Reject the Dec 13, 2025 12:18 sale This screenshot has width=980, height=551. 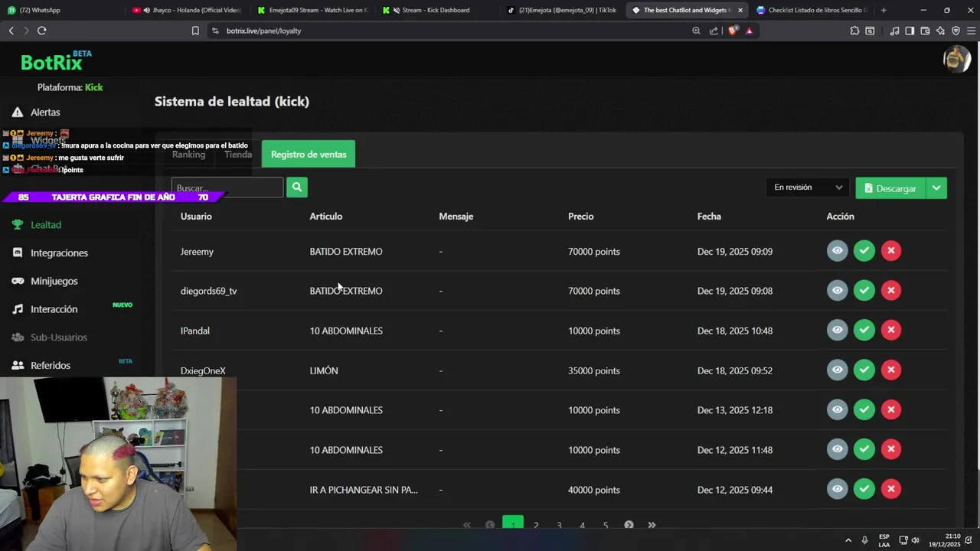pos(891,410)
